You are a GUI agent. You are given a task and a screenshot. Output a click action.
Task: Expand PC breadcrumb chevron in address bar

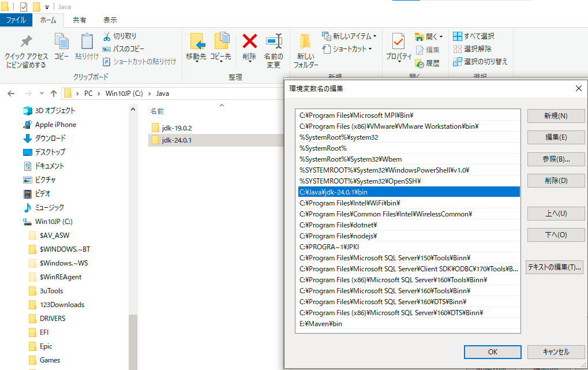point(99,94)
